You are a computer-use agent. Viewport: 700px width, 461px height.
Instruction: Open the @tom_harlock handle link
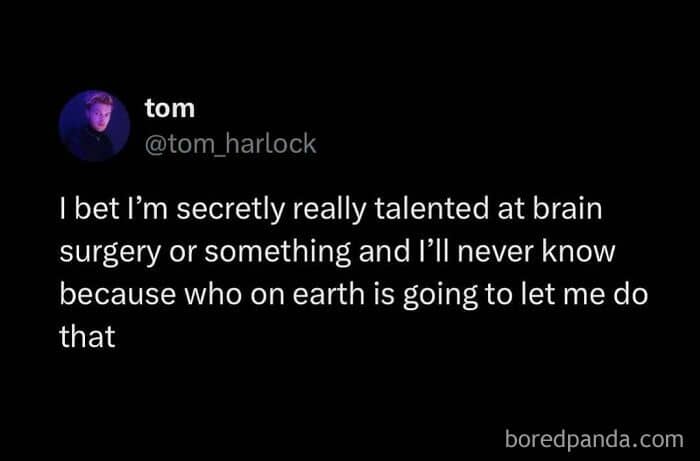[230, 145]
